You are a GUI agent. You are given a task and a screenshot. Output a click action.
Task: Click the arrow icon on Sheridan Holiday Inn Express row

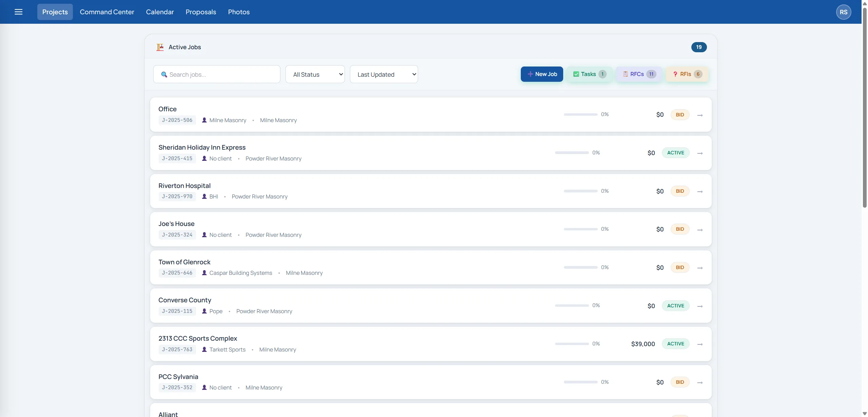pyautogui.click(x=700, y=153)
